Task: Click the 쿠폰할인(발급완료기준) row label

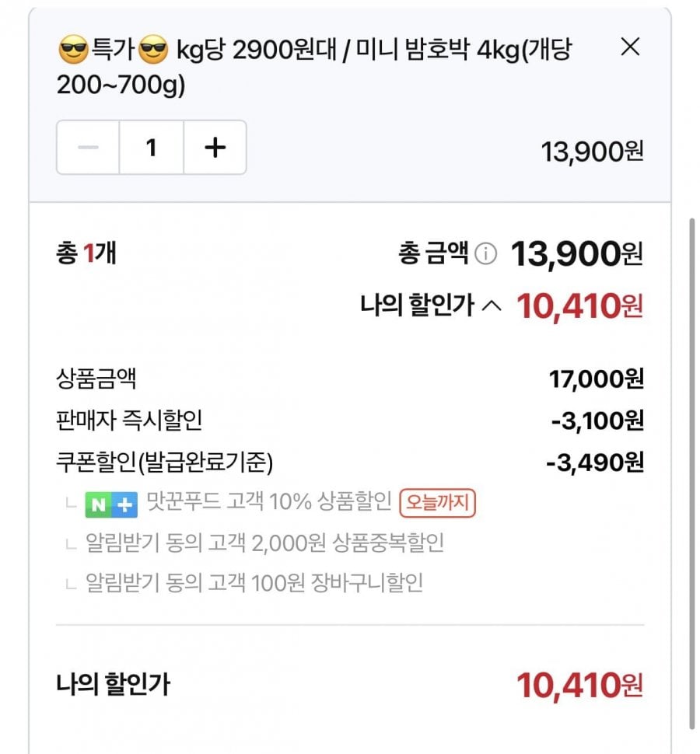Action: point(165,463)
